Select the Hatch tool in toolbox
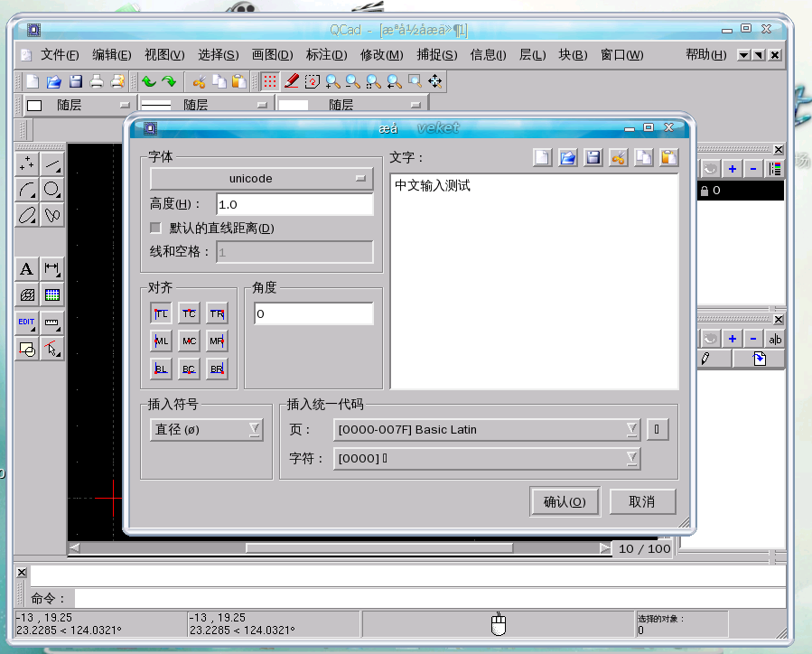This screenshot has height=654, width=812. coord(27,294)
